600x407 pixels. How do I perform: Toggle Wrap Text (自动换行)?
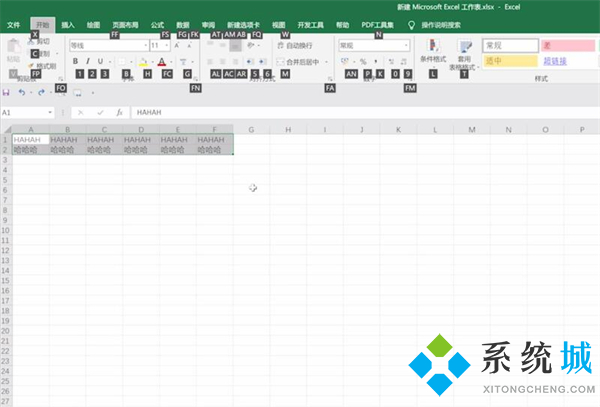[x=295, y=46]
